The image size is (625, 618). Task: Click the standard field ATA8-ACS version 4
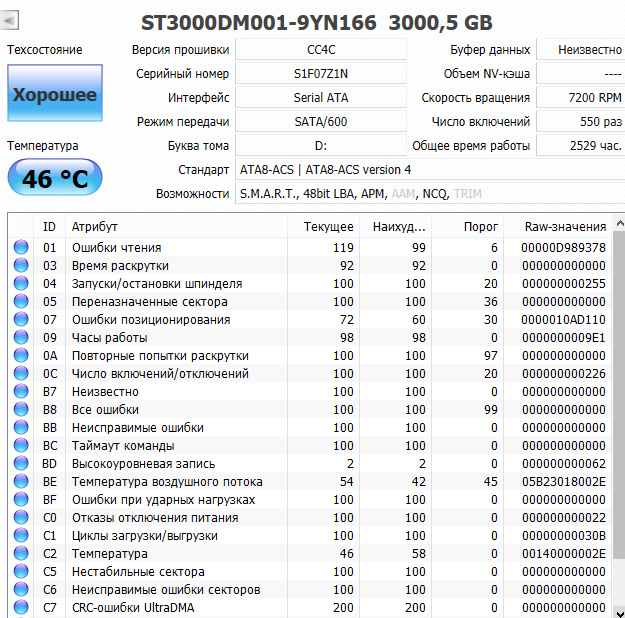pyautogui.click(x=430, y=169)
